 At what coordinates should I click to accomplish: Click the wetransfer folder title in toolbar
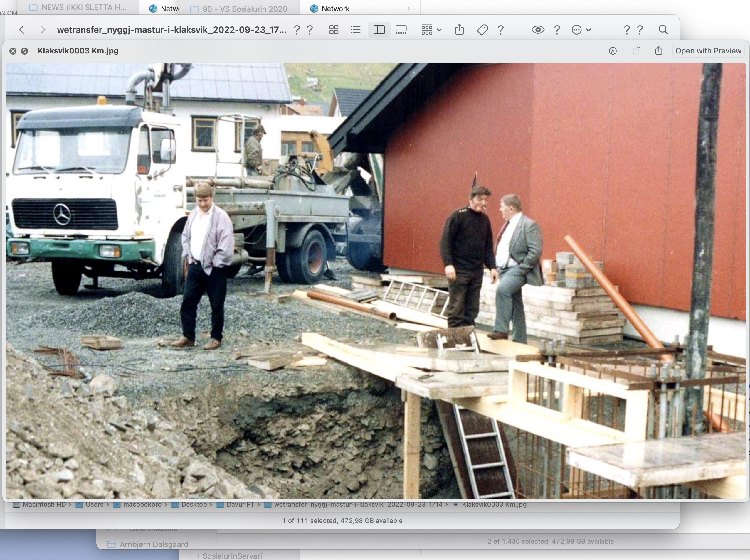171,30
